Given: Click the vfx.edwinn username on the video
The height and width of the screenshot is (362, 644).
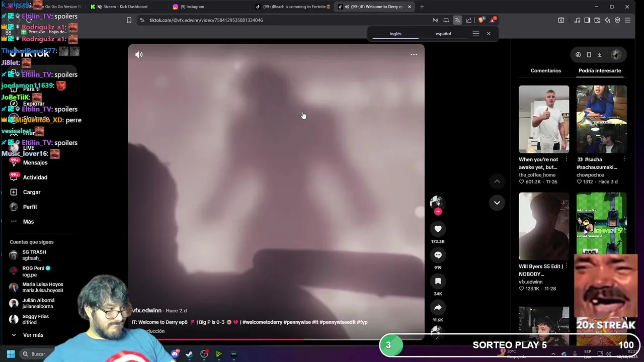Looking at the screenshot, I should tap(147, 311).
